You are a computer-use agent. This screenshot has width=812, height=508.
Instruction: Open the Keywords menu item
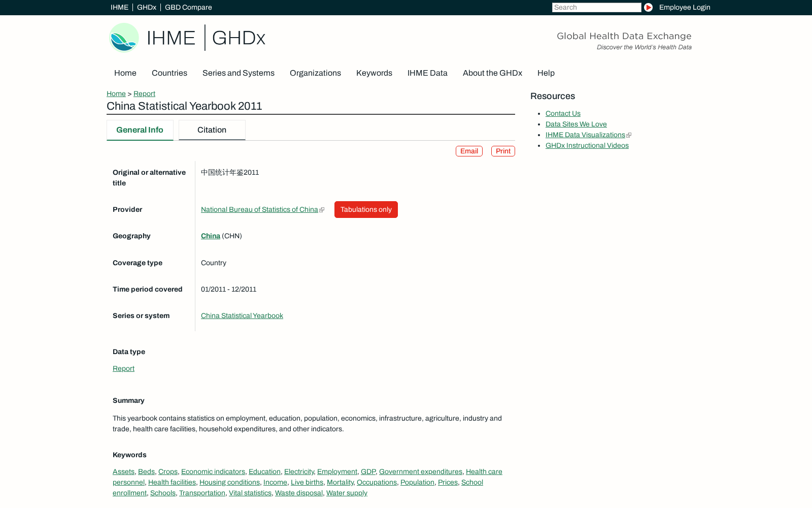374,73
